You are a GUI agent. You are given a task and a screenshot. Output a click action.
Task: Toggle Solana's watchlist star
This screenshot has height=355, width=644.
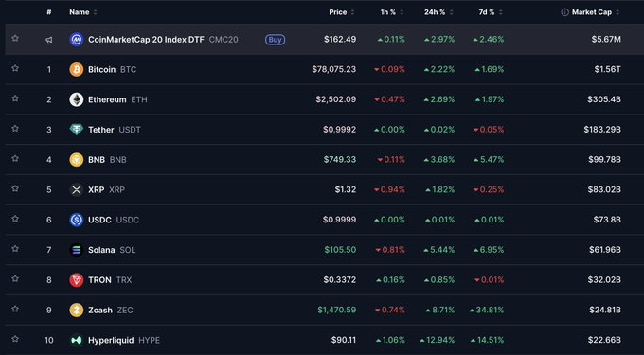(x=15, y=248)
